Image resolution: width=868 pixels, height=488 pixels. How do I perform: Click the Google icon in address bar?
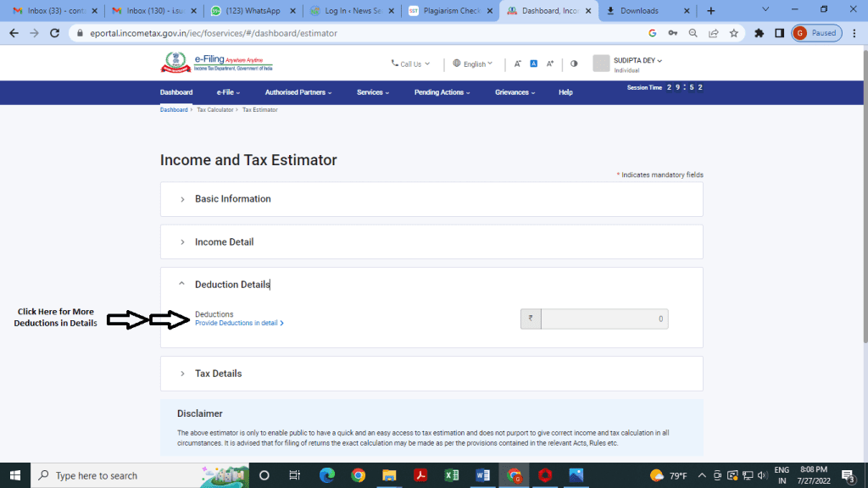[x=652, y=33]
